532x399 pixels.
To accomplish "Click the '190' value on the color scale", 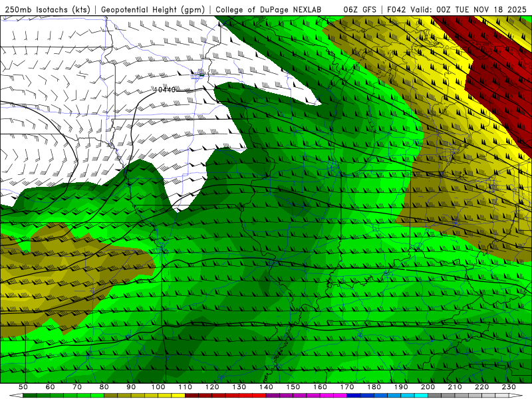I will pos(401,387).
